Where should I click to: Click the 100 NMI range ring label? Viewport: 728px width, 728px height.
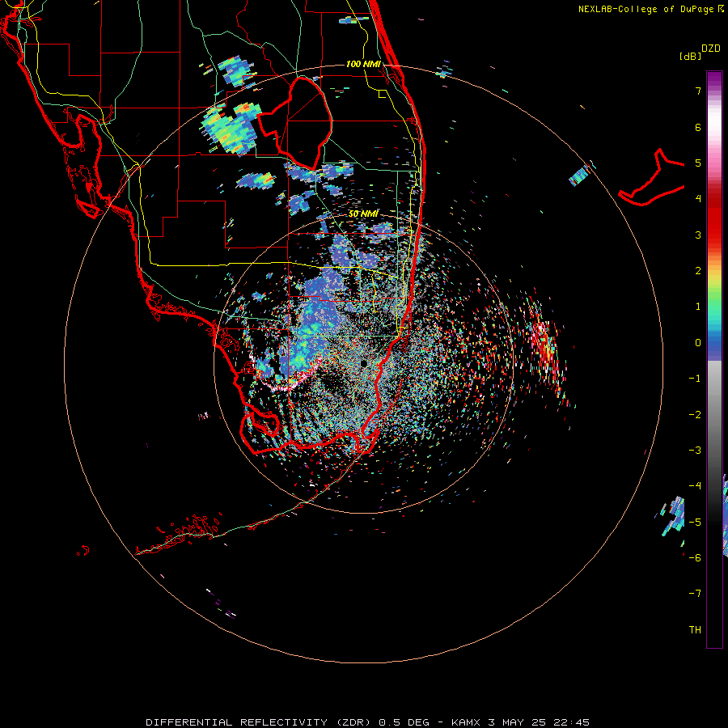tap(363, 64)
